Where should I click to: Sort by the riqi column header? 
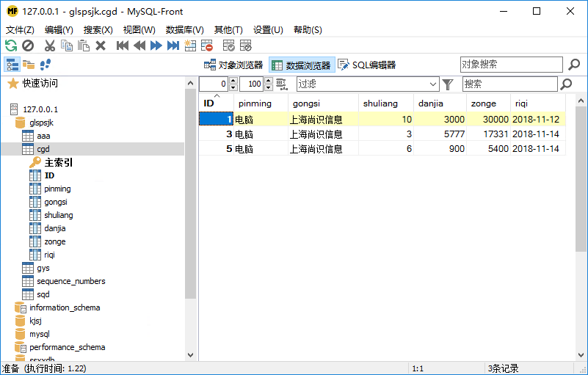click(538, 103)
